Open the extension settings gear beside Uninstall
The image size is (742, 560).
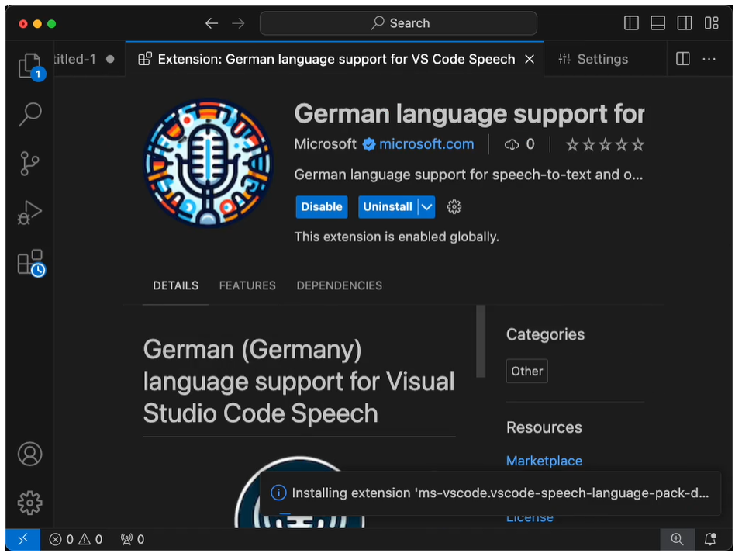point(454,207)
